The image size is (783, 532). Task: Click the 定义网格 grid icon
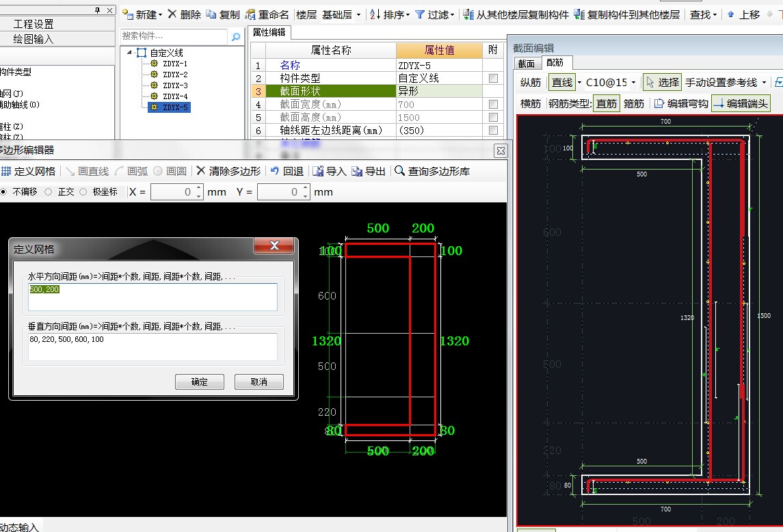click(x=6, y=172)
